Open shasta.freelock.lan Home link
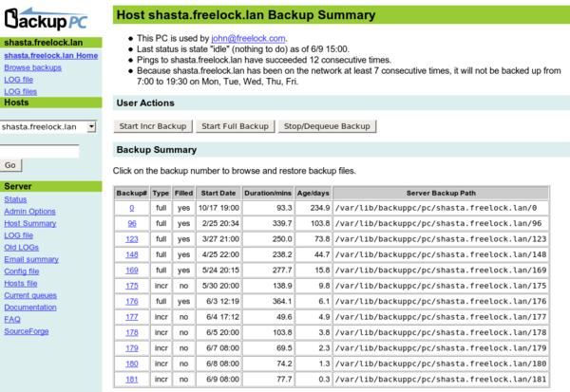This screenshot has width=570, height=392. click(51, 56)
